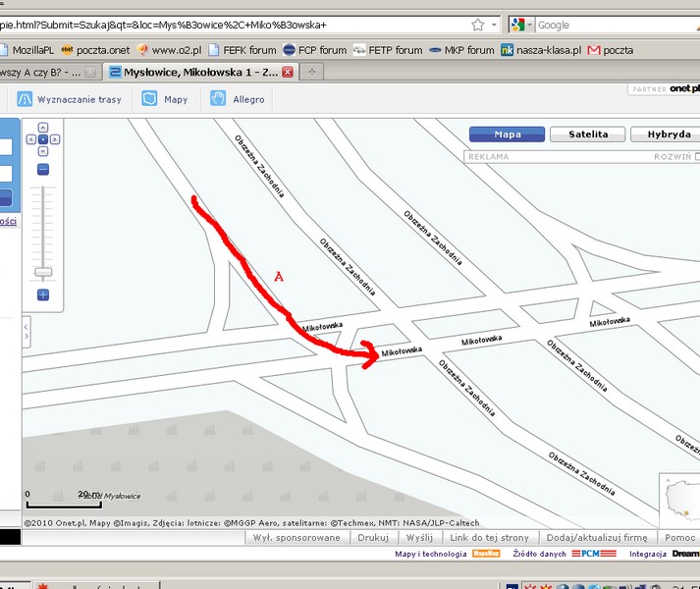
Task: Select the Mapa view mode
Action: (x=507, y=134)
